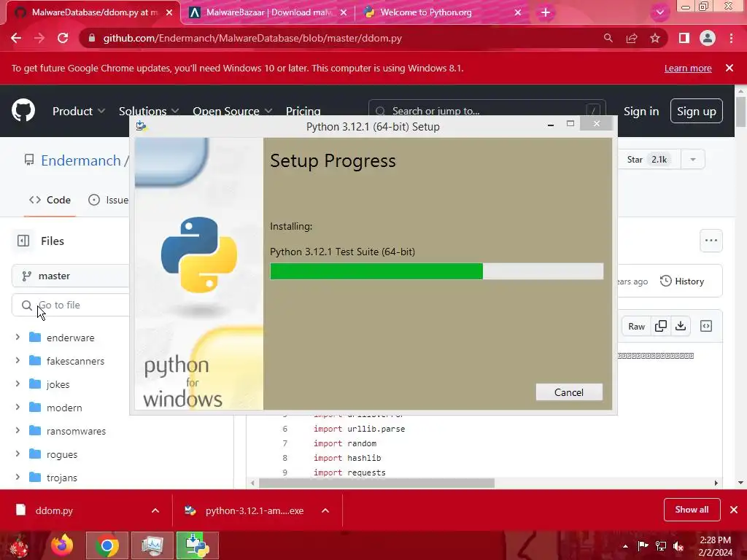
Task: Expand the enderware folder
Action: (x=18, y=337)
